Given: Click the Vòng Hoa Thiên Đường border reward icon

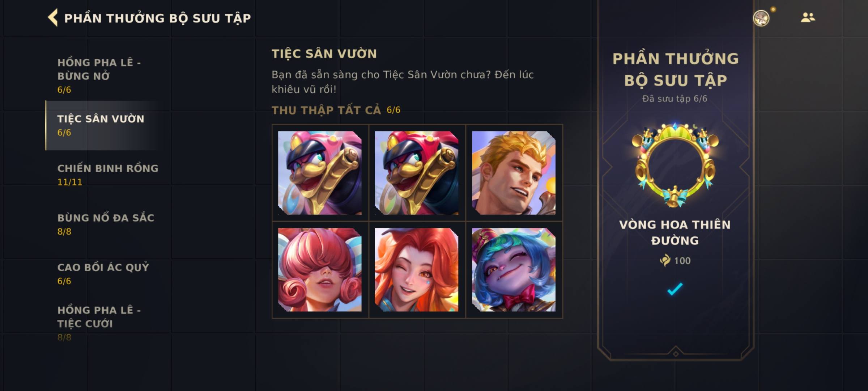Looking at the screenshot, I should point(675,165).
